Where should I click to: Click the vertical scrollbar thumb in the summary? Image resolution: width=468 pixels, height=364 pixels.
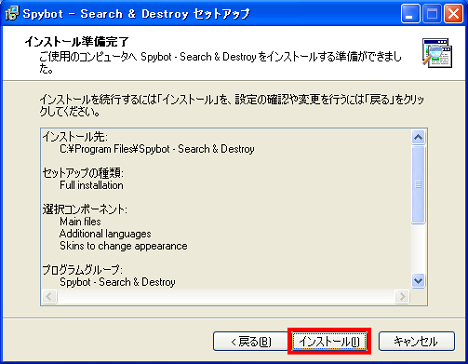pos(418,184)
